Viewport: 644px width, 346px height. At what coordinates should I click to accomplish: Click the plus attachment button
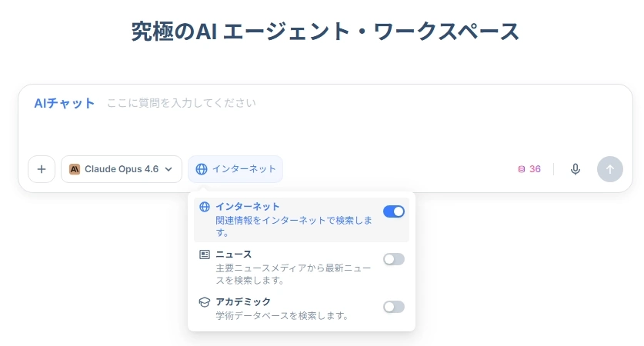(42, 169)
